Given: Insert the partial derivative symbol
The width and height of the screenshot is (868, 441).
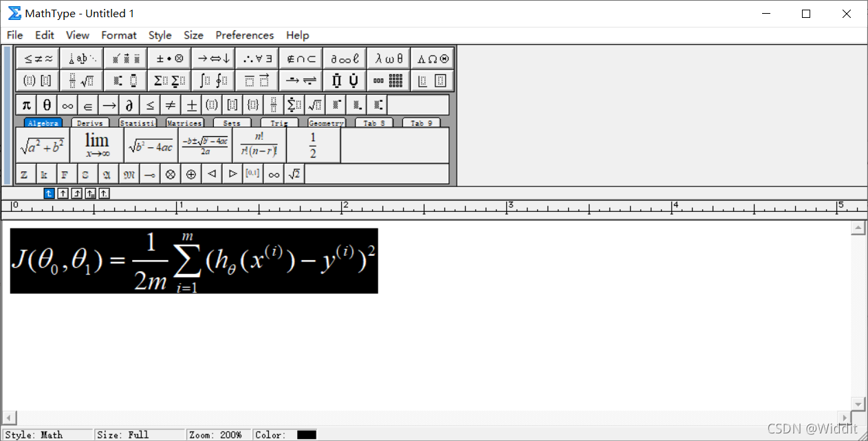Looking at the screenshot, I should coord(129,105).
